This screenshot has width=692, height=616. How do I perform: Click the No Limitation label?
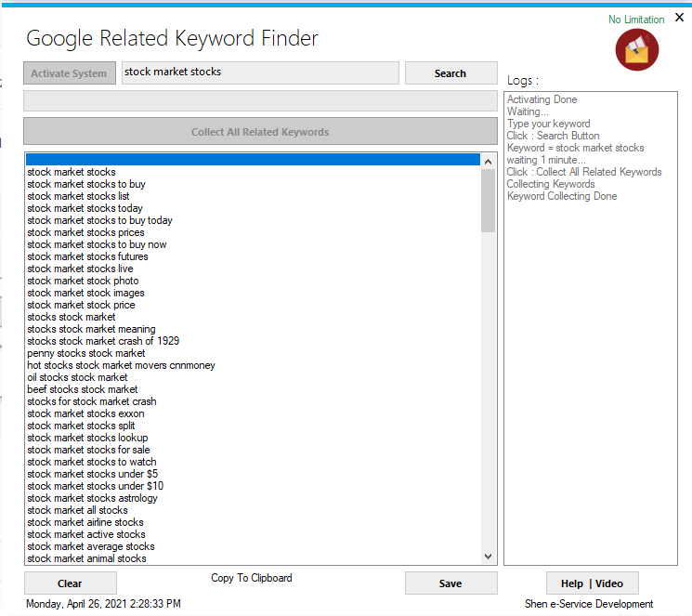pos(636,20)
